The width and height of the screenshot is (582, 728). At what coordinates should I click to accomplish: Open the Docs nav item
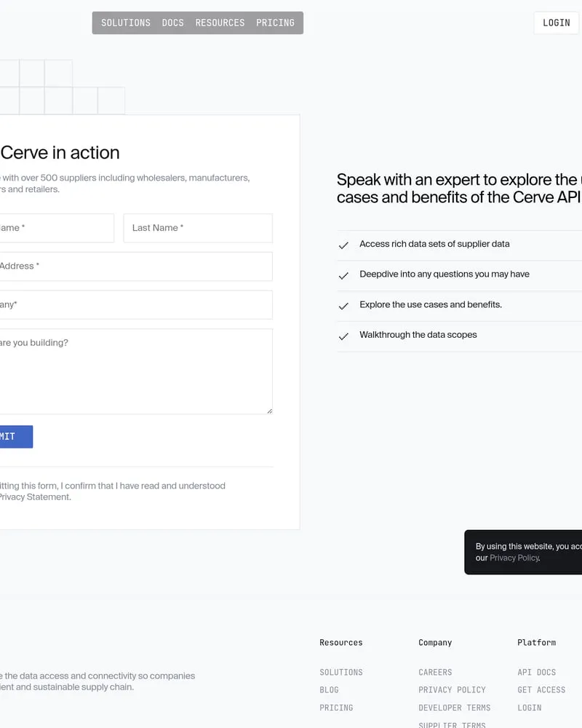tap(172, 23)
